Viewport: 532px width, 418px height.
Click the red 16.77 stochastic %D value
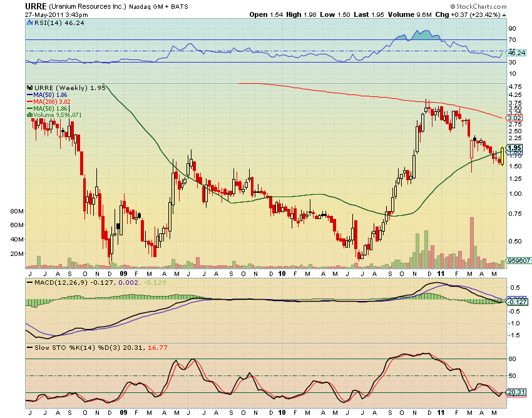(158, 347)
